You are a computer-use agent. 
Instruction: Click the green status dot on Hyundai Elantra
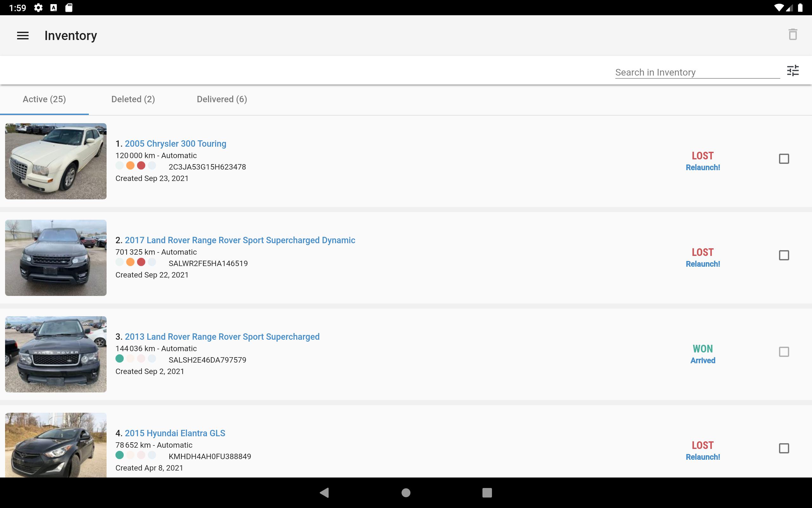click(120, 455)
